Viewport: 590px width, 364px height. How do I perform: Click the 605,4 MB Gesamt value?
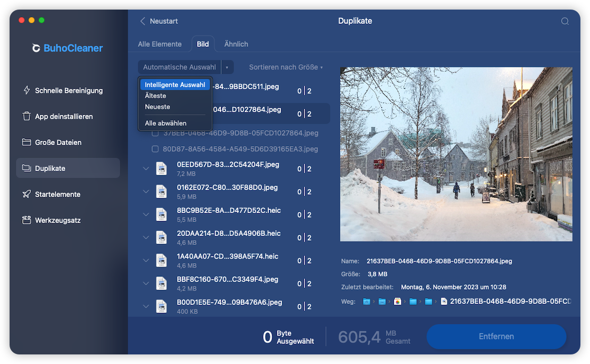pos(374,337)
